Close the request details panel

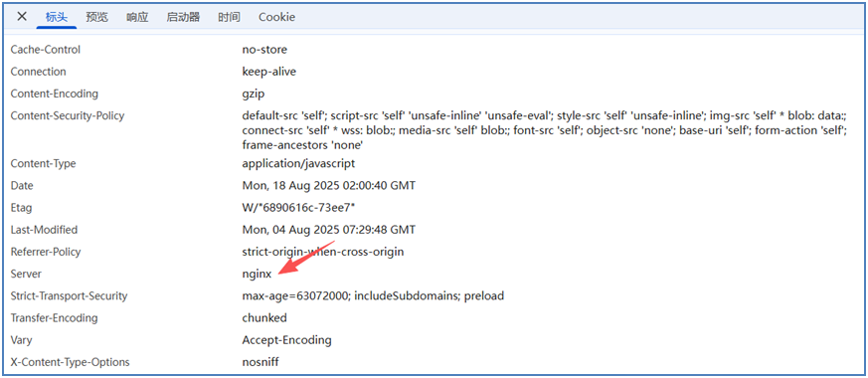coord(22,17)
